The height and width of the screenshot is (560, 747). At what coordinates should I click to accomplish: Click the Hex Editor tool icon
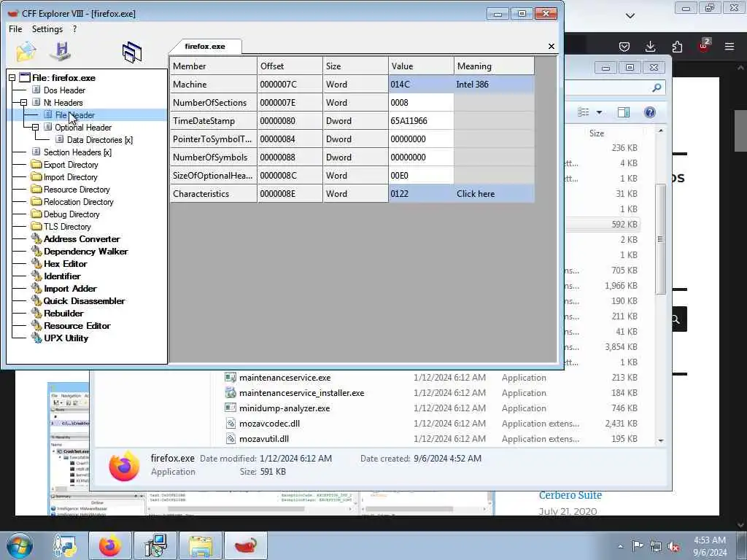(x=36, y=263)
